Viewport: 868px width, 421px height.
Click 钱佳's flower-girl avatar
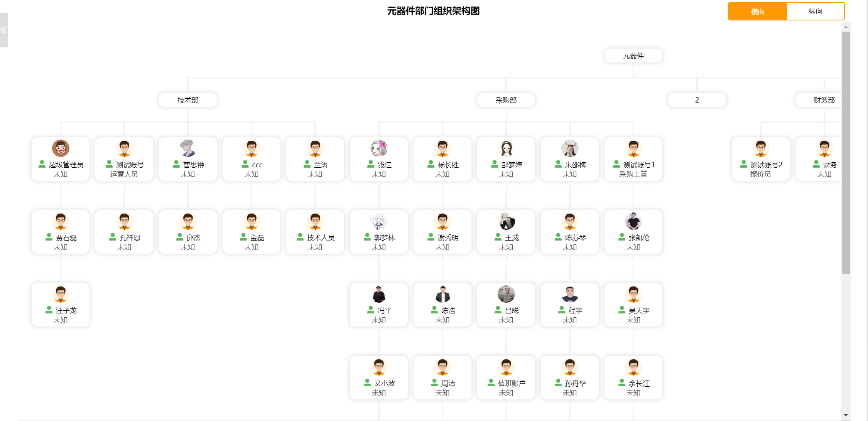[x=379, y=148]
